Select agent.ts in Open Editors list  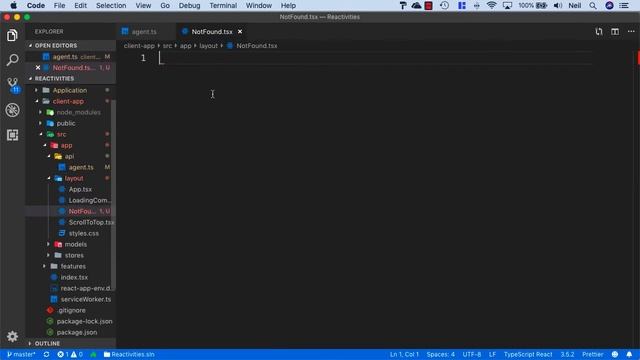click(71, 57)
